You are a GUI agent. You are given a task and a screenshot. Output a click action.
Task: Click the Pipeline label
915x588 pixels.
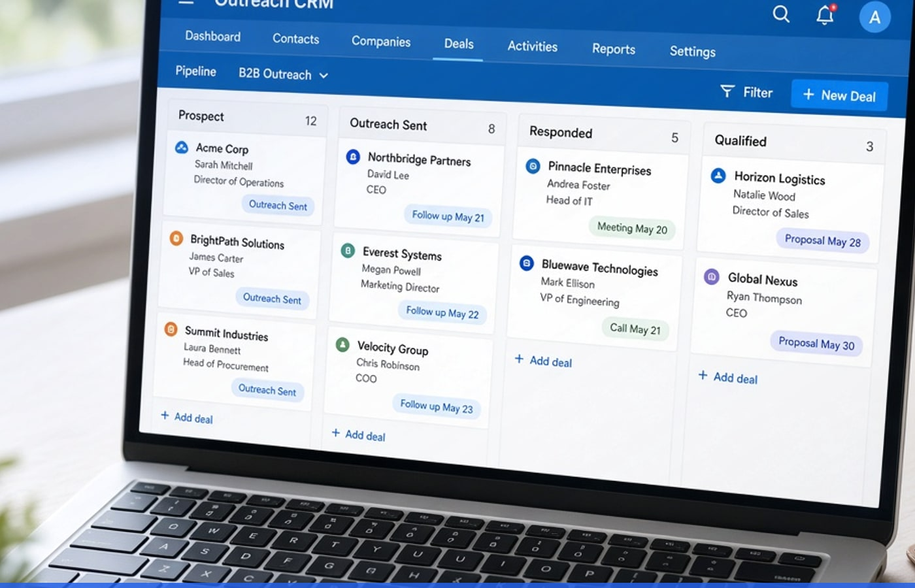pyautogui.click(x=195, y=71)
